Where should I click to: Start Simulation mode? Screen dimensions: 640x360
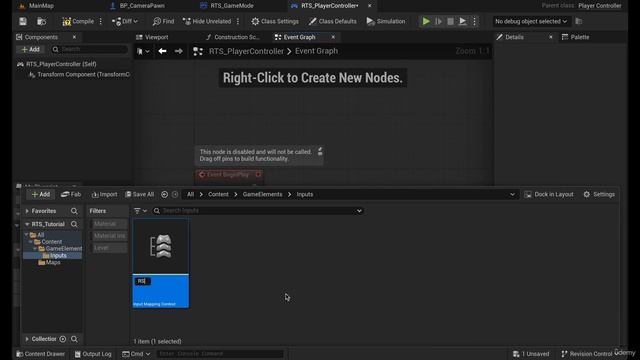386,21
